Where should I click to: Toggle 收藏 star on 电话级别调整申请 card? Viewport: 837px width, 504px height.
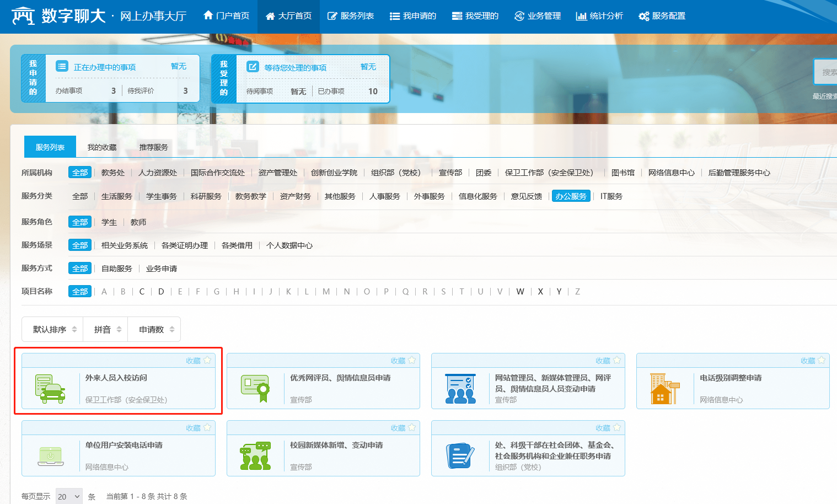[x=822, y=361]
